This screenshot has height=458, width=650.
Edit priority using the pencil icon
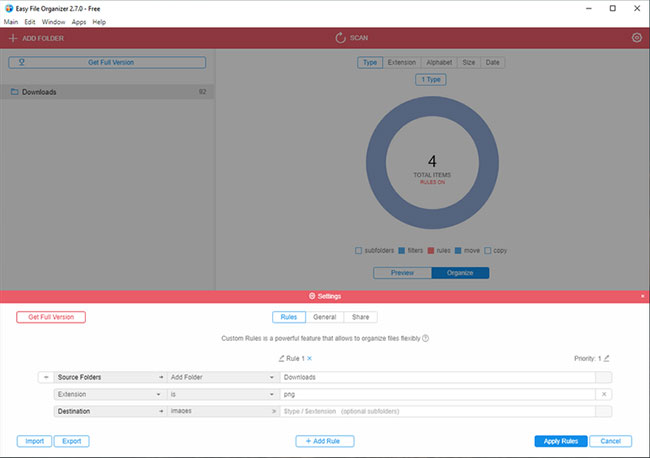point(606,358)
